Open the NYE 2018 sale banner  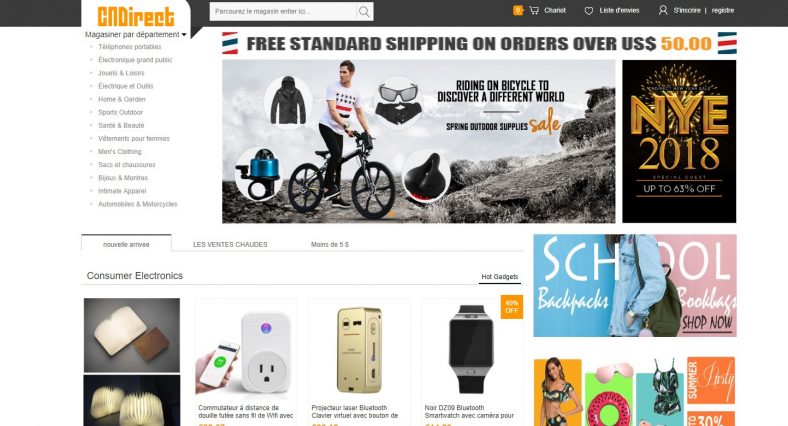pyautogui.click(x=679, y=141)
